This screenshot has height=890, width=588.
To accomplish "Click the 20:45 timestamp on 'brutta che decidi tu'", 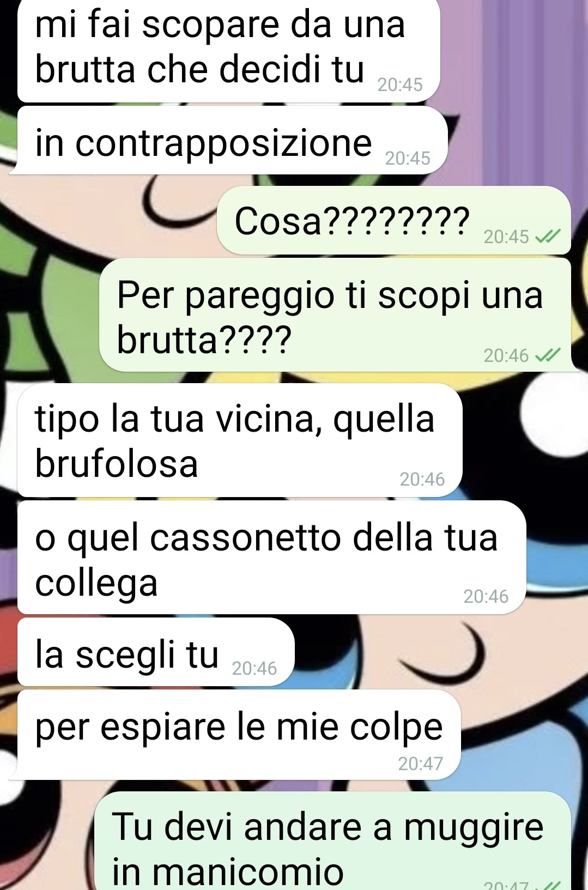I will pyautogui.click(x=400, y=84).
